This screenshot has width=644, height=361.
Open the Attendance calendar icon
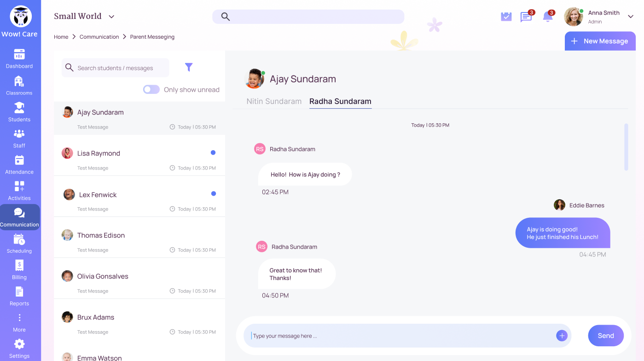click(19, 160)
